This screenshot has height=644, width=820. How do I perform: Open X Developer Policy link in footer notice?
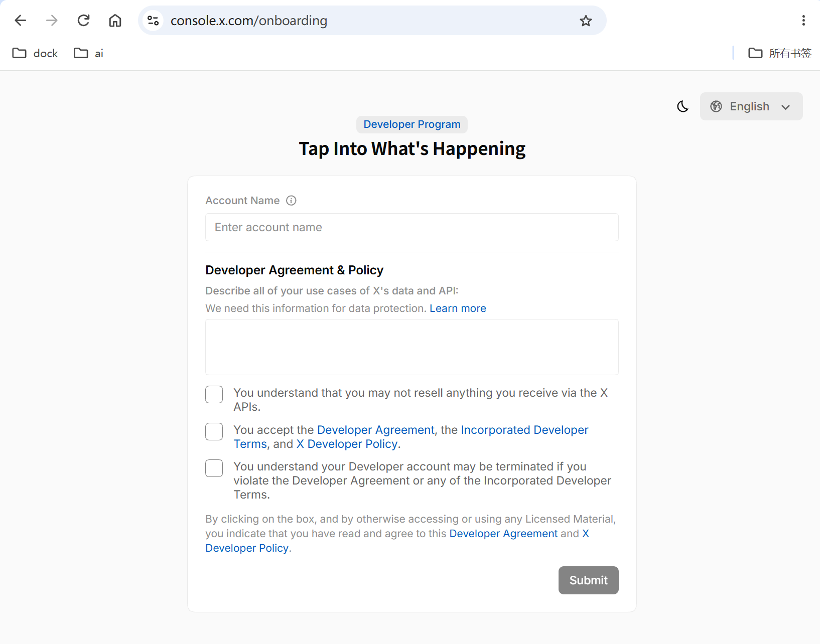pos(397,541)
